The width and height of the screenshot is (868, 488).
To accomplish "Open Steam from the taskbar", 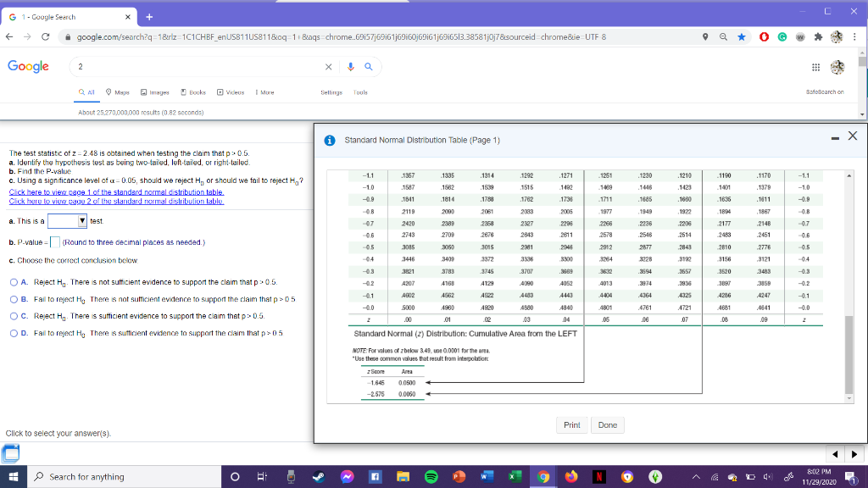I will tap(319, 476).
